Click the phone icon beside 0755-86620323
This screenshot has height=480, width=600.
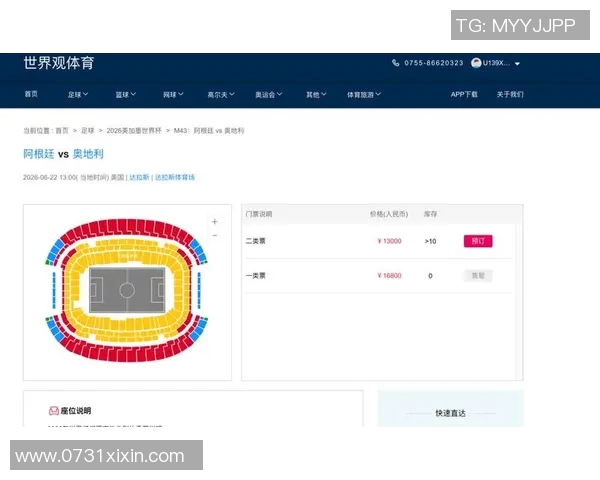coord(396,63)
